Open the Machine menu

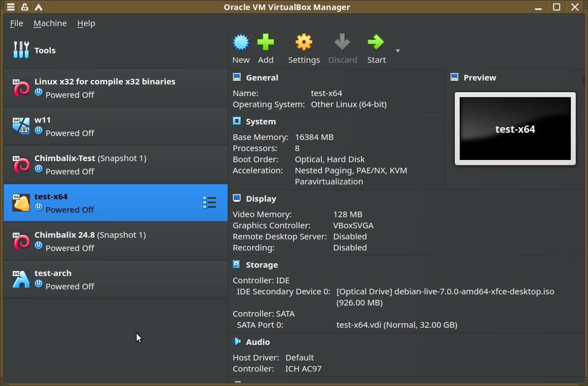click(x=51, y=23)
